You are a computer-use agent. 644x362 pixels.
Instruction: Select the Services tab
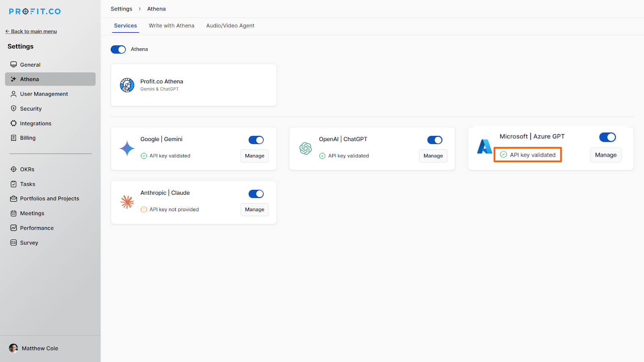click(x=126, y=26)
